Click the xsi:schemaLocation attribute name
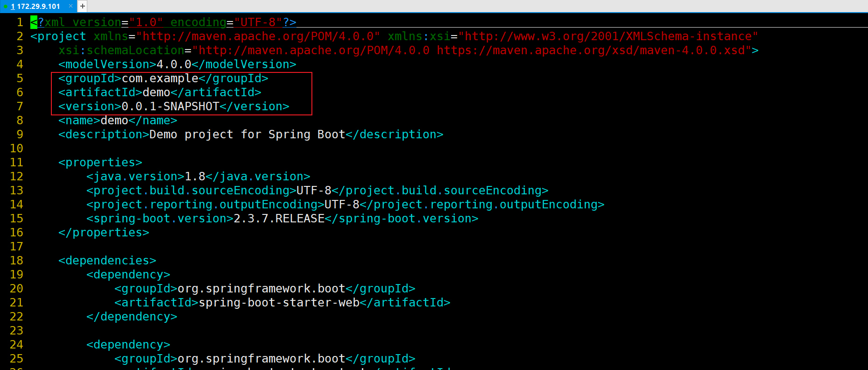 [x=121, y=50]
